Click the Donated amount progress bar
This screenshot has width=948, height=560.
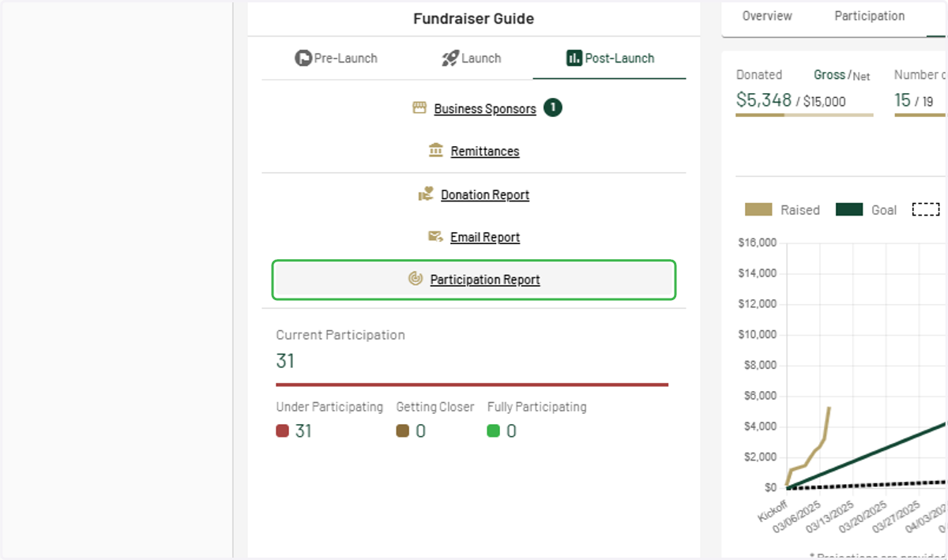tap(804, 115)
